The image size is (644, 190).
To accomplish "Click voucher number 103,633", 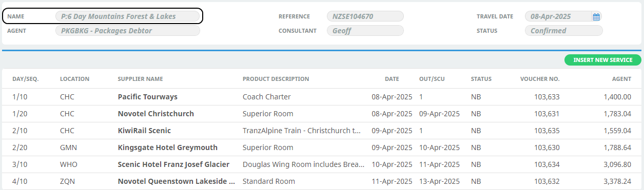I will 547,97.
